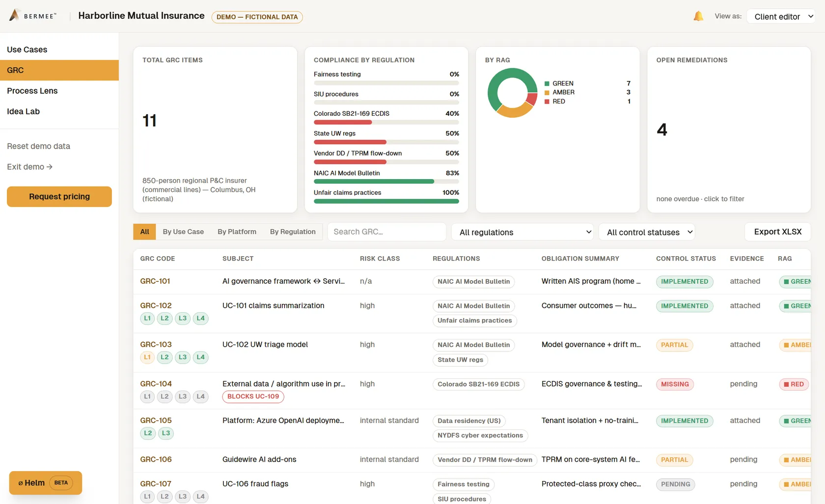The height and width of the screenshot is (504, 825).
Task: Select GRC in the sidebar
Action: (59, 70)
